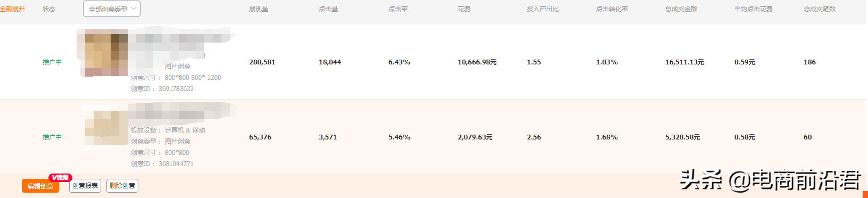Click the 投入产出比 column header

543,9
